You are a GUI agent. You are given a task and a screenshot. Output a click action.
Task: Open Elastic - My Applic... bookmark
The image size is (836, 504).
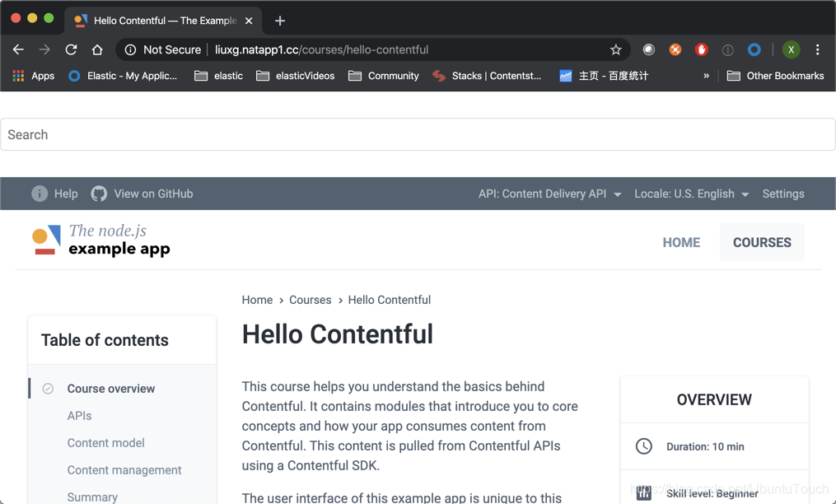[x=123, y=76]
